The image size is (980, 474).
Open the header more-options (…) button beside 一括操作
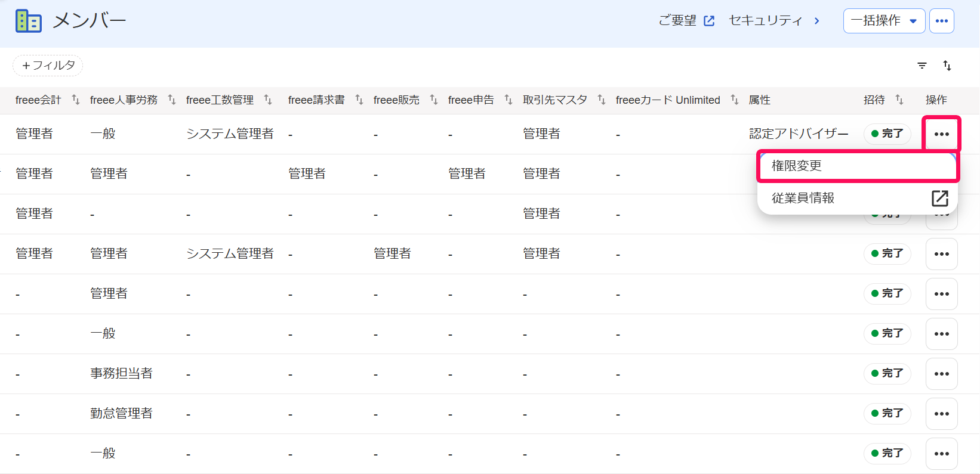[942, 21]
